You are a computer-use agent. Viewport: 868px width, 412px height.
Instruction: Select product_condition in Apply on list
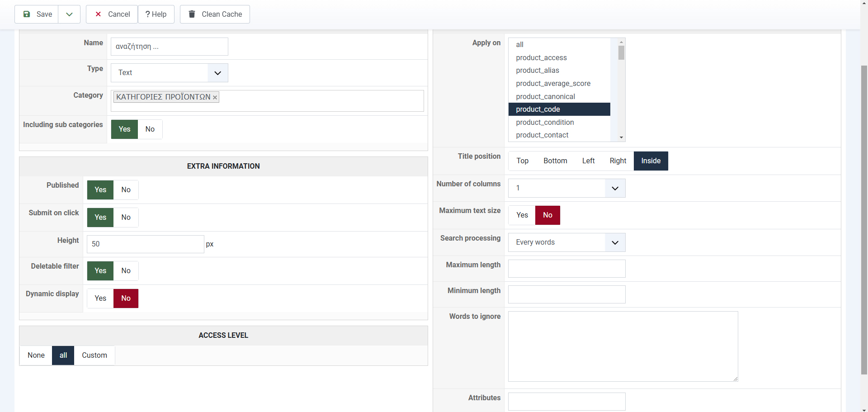pyautogui.click(x=545, y=123)
